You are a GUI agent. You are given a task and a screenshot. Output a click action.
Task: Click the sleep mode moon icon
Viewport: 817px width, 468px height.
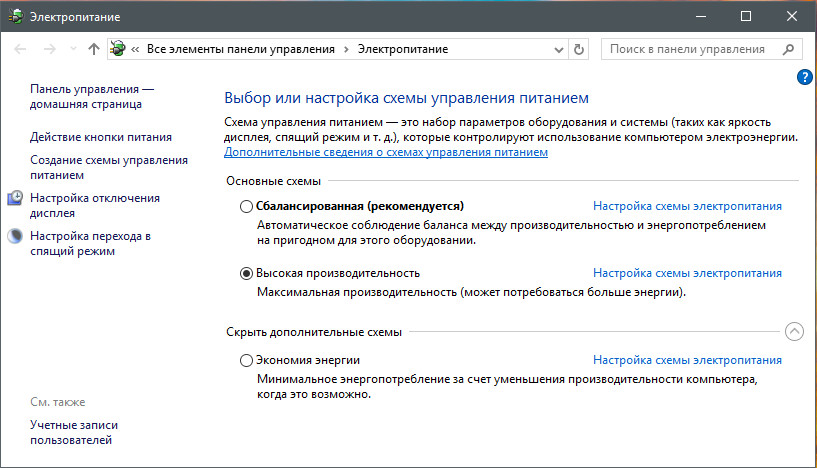(16, 237)
